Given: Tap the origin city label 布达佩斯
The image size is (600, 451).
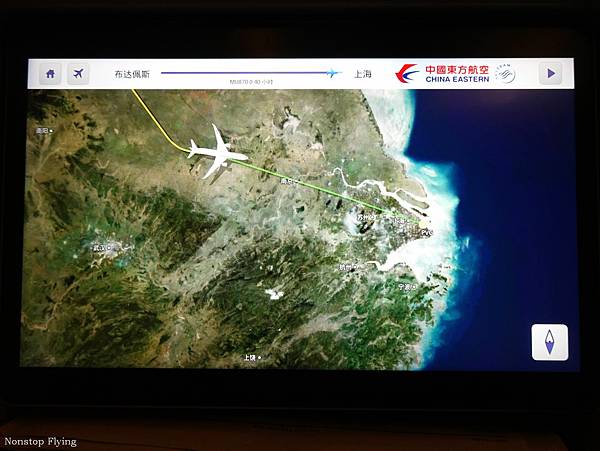Looking at the screenshot, I should tap(132, 74).
